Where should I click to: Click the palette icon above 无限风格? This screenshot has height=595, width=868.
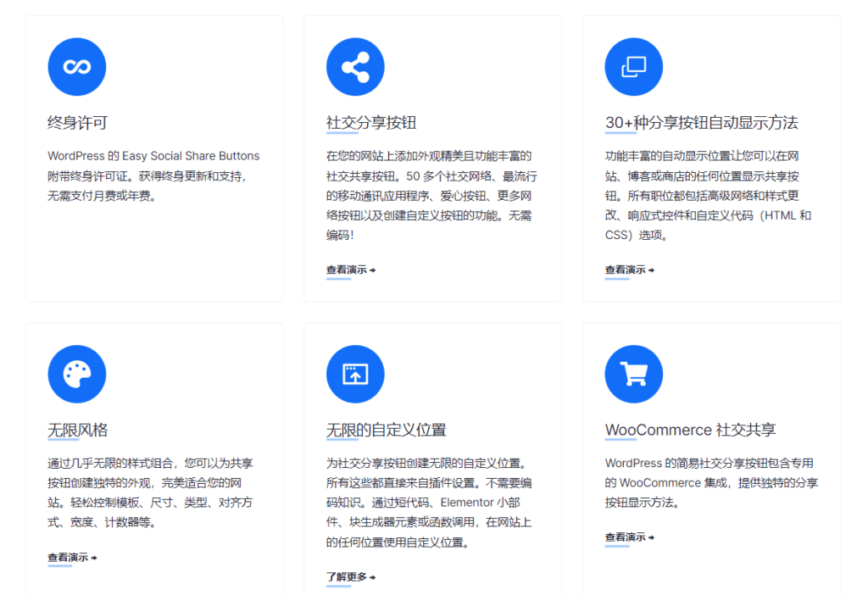(77, 374)
